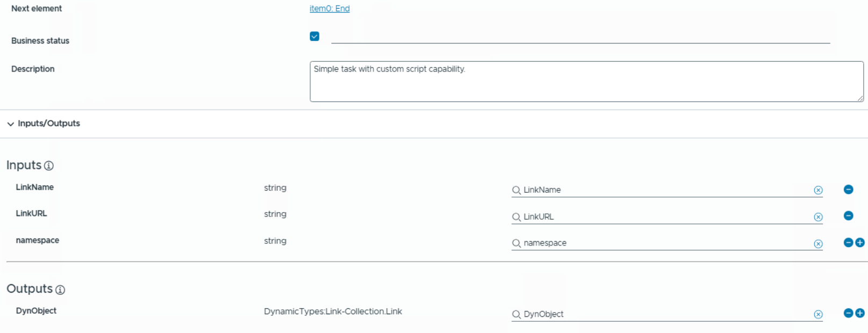
Task: Clear the LinkName variable binding
Action: pyautogui.click(x=818, y=190)
